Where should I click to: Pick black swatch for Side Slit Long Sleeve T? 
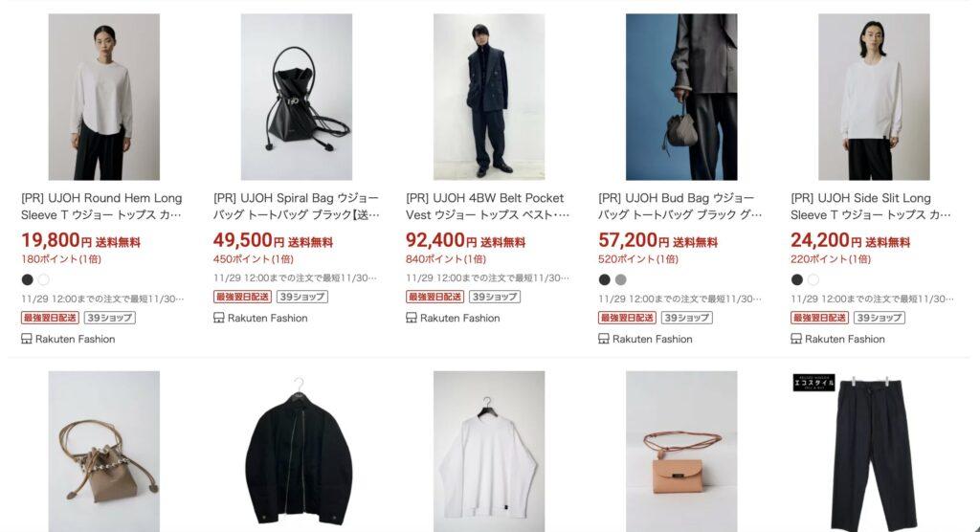tap(797, 279)
